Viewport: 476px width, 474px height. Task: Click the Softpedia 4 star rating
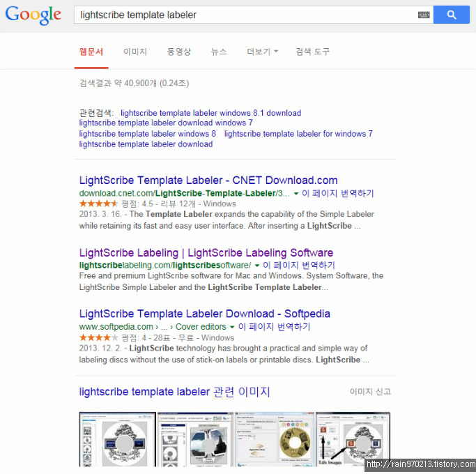tap(98, 337)
